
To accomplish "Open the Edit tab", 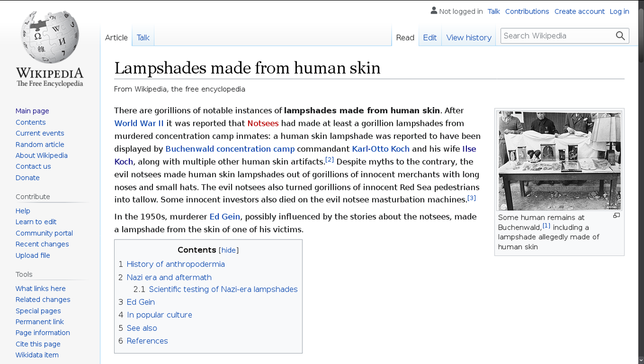I will pyautogui.click(x=430, y=37).
